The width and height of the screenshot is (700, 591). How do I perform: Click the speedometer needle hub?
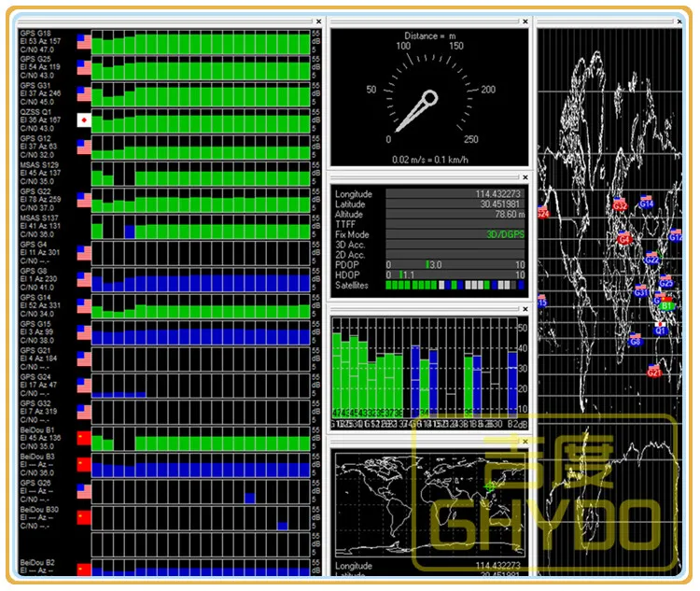[430, 98]
